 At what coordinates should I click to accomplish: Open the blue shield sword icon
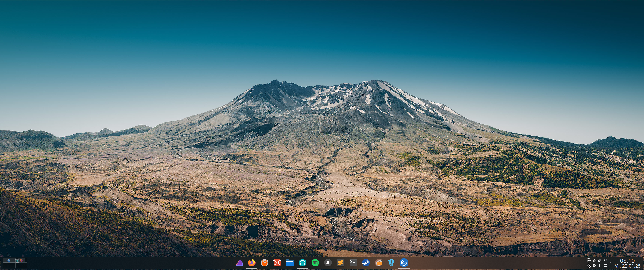[391, 262]
